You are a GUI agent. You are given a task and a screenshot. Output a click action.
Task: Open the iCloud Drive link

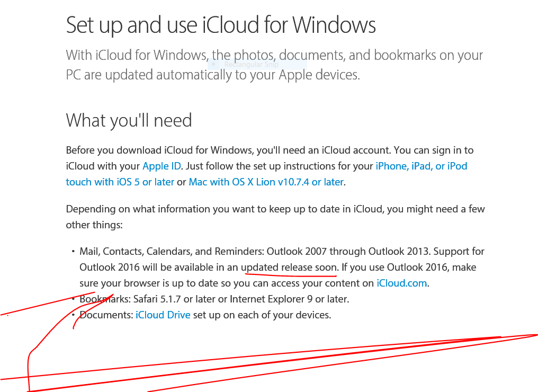tap(163, 315)
